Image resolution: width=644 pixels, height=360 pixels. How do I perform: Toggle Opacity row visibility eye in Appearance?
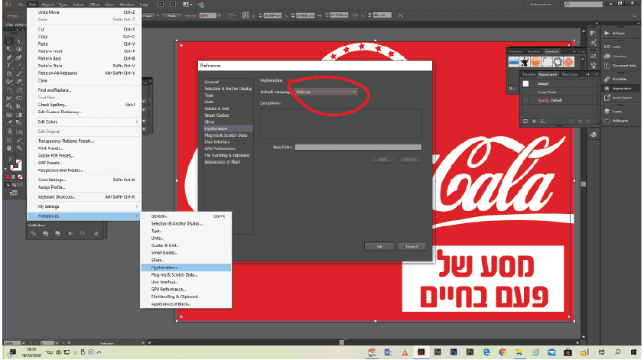pos(525,100)
